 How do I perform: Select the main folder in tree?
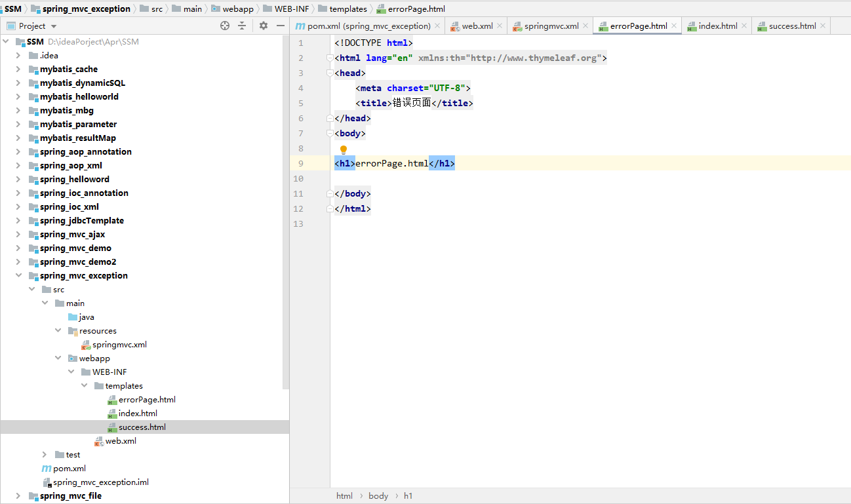click(x=75, y=303)
